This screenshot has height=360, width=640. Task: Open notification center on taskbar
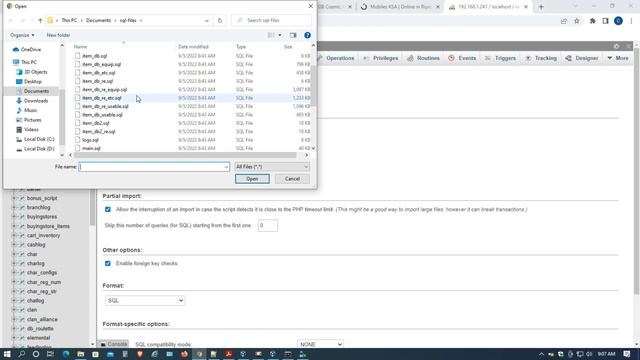click(627, 354)
